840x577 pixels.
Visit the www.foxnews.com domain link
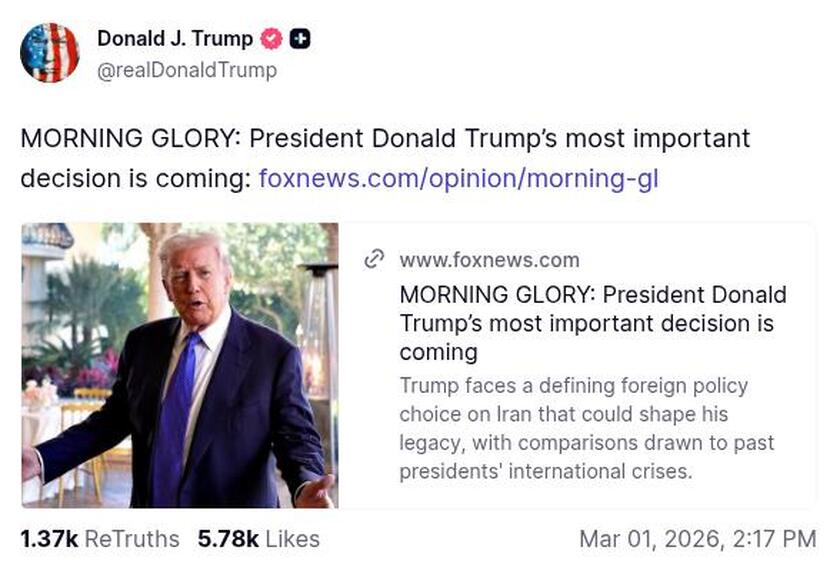(488, 259)
